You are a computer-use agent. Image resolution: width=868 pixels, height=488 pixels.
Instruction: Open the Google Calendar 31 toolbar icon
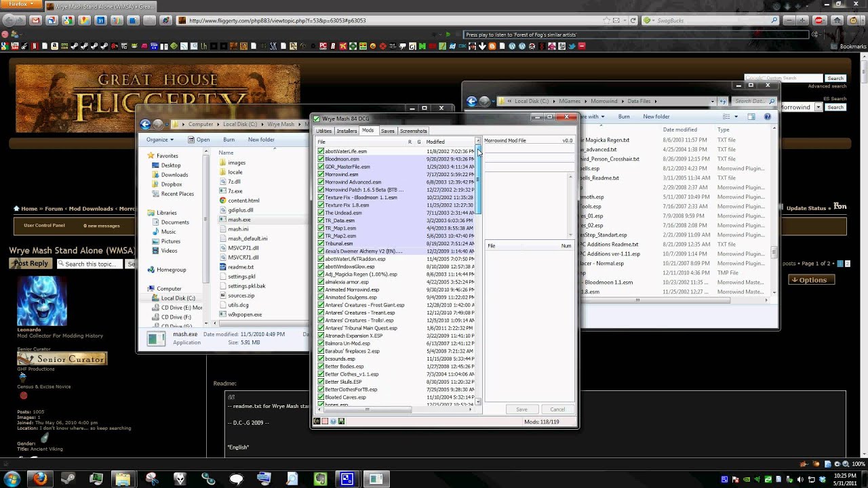pyautogui.click(x=100, y=20)
